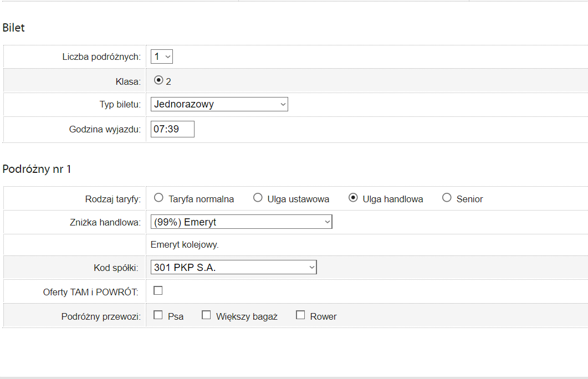Click the Rodzaj taryfy row label
This screenshot has width=588, height=379.
(113, 199)
